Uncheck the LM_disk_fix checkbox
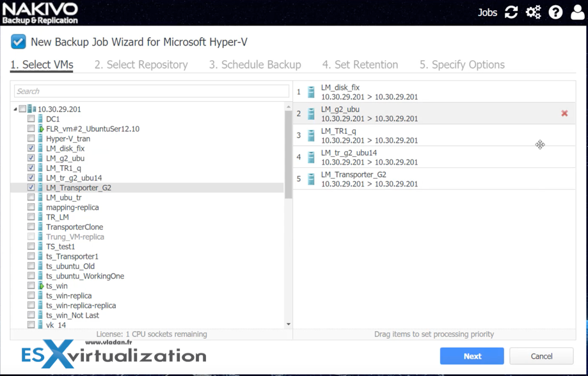The width and height of the screenshot is (588, 376). coord(31,148)
